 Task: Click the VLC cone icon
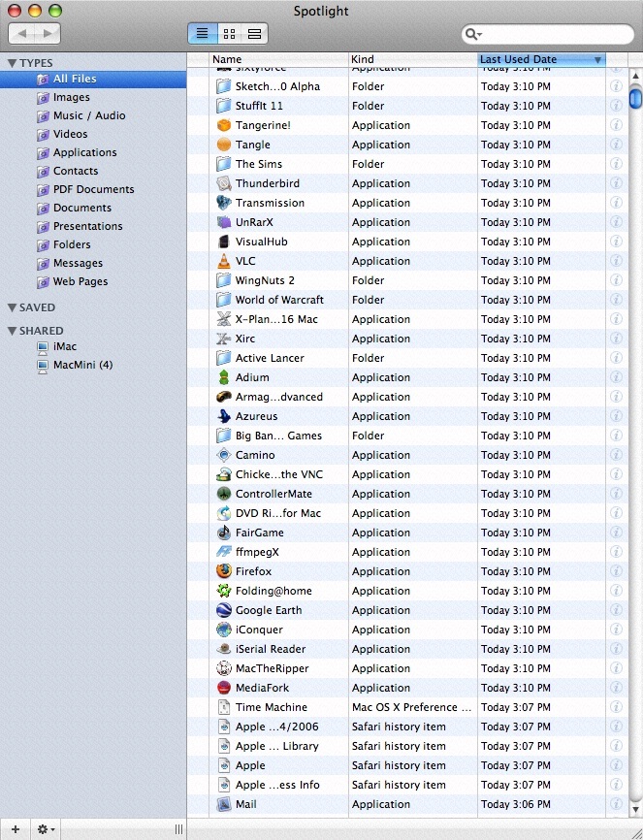click(223, 261)
